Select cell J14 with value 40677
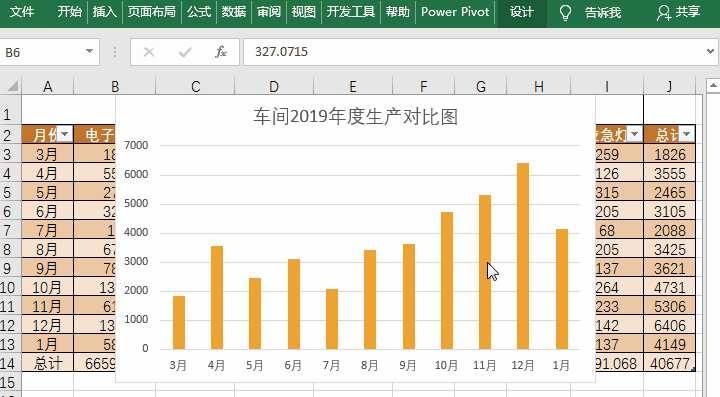720x397 pixels. tap(669, 363)
